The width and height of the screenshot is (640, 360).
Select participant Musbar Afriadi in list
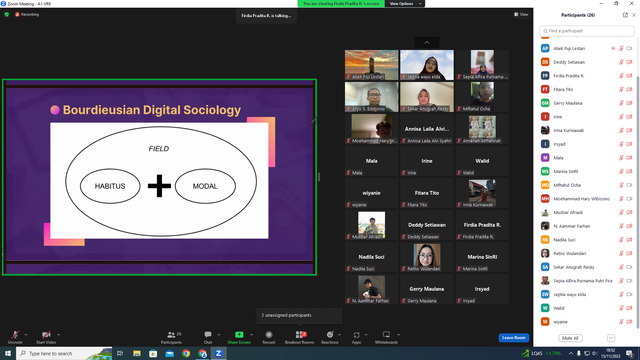click(x=587, y=213)
